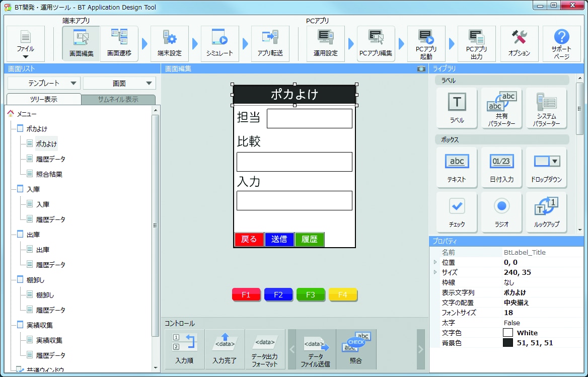
Task: Expand the サイズ property
Action: coord(435,272)
